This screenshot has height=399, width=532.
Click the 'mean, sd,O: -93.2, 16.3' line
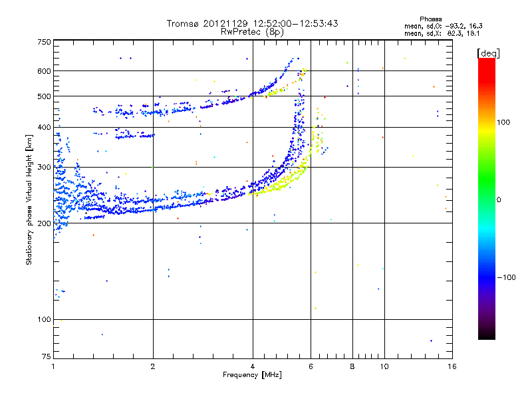click(443, 26)
